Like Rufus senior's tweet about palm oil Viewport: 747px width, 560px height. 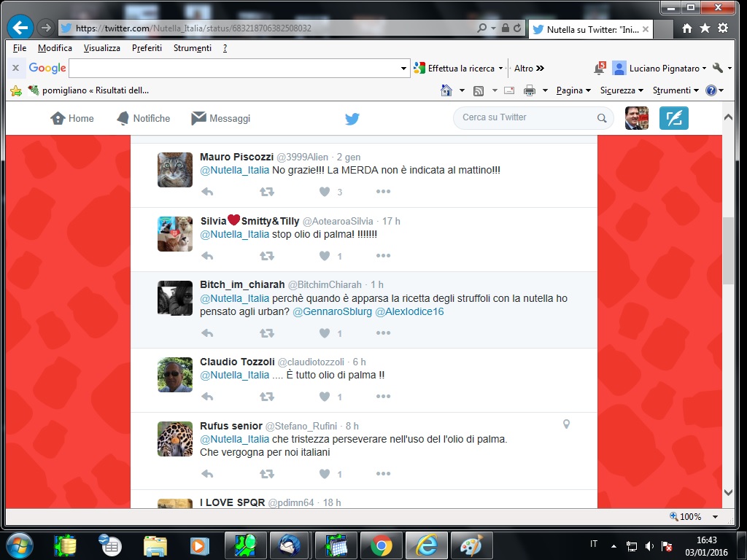[x=325, y=474]
